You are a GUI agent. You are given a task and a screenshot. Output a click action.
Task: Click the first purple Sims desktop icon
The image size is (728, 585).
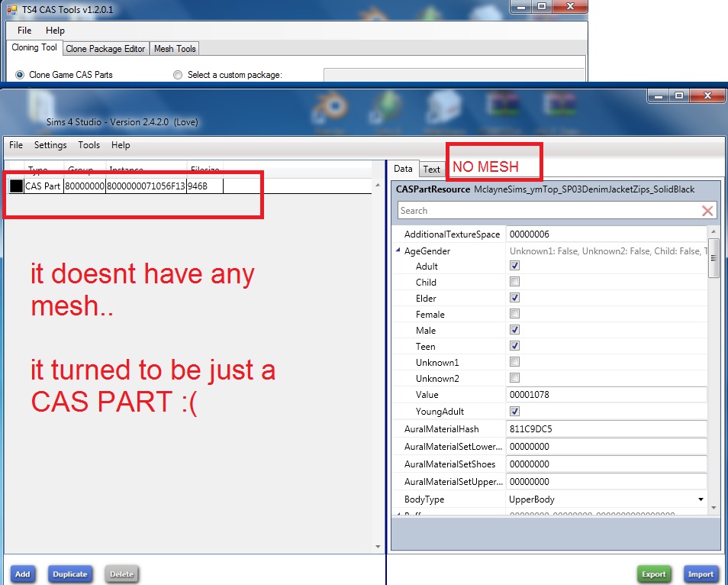[504, 104]
